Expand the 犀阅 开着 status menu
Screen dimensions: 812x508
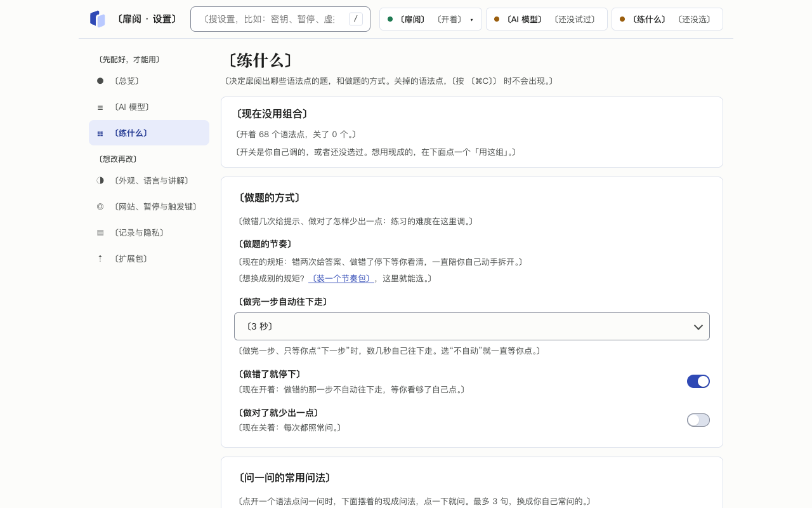click(x=431, y=19)
